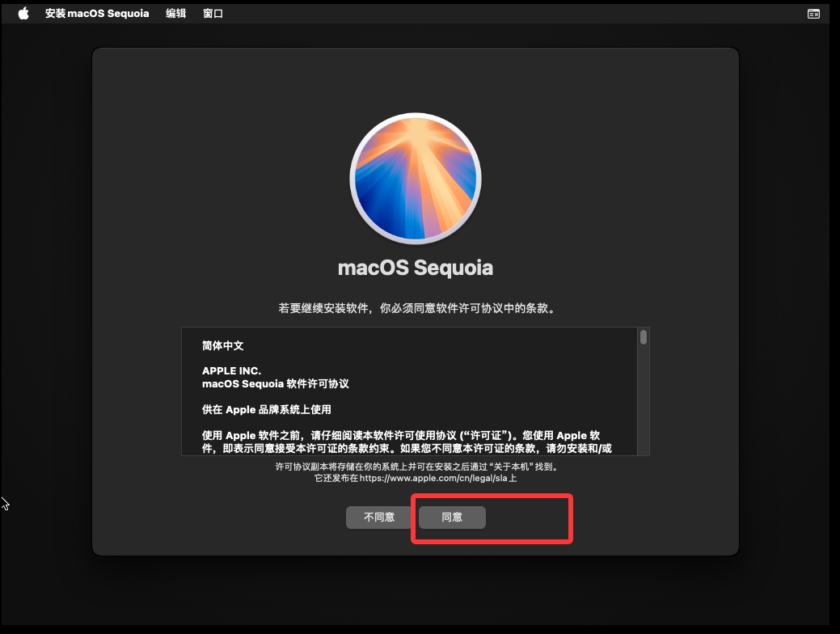Click the input menu icon in menu bar
The width and height of the screenshot is (840, 634).
(x=813, y=14)
